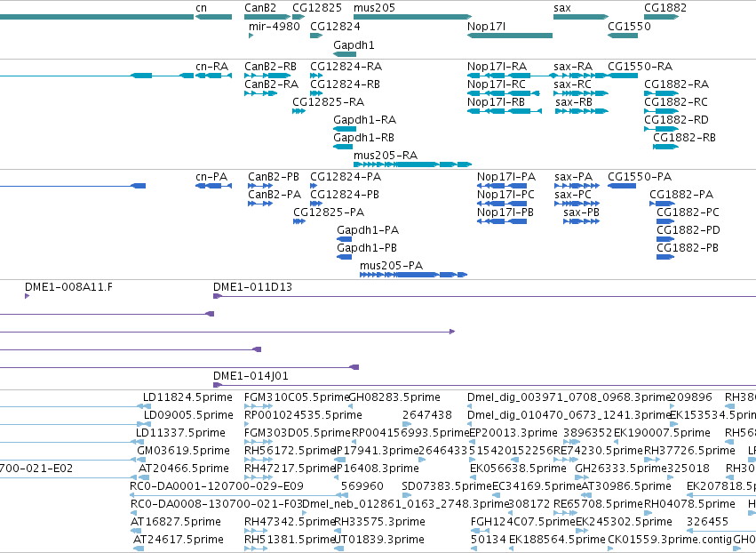Select transcript CG1882-RA

pyautogui.click(x=662, y=93)
